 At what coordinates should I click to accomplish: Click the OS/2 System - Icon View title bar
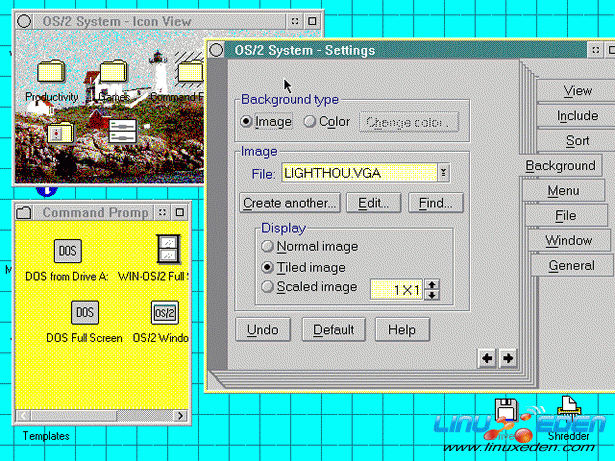pos(159,21)
